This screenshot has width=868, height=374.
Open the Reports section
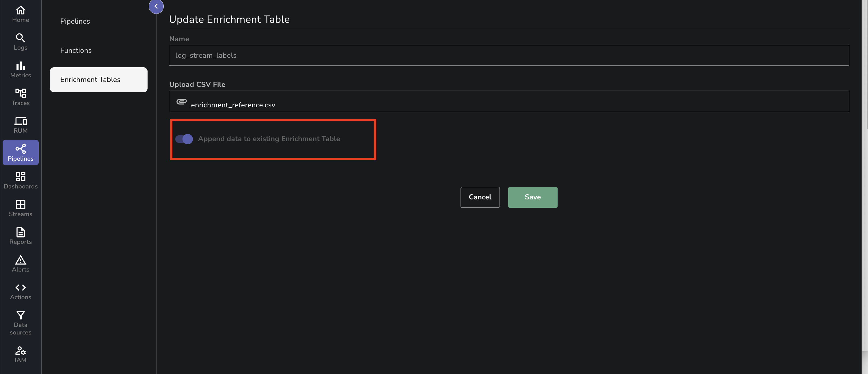(x=20, y=236)
